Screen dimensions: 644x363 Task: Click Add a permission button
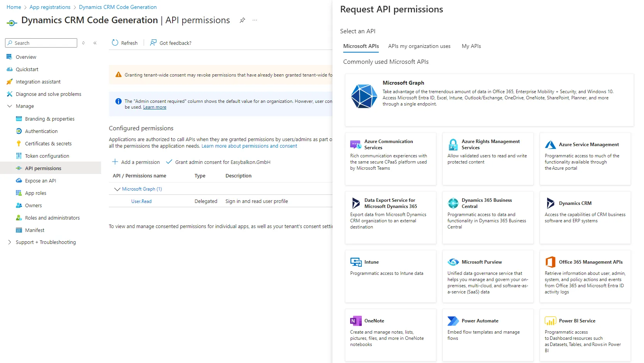point(136,162)
